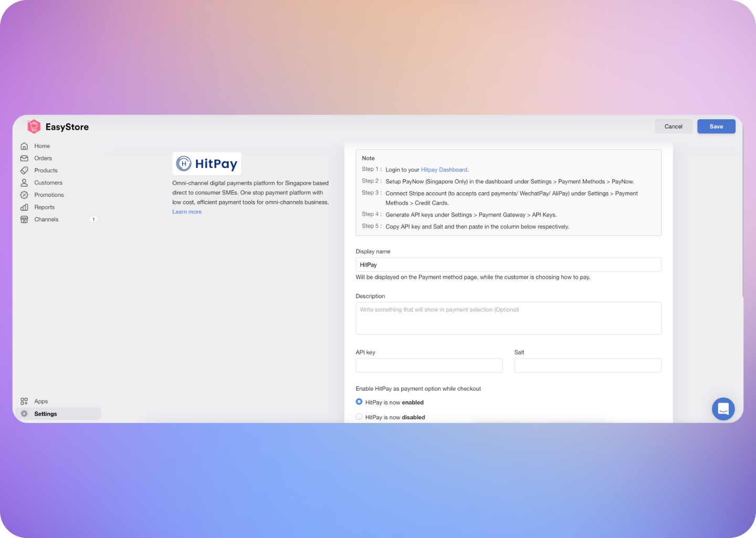756x538 pixels.
Task: Open the Learn more link
Action: (x=187, y=212)
